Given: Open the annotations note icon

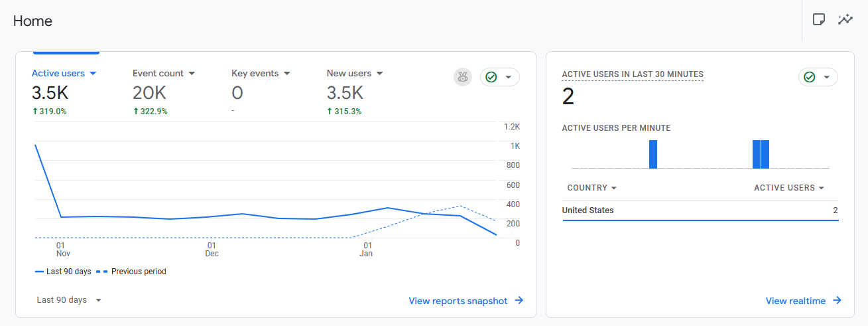Looking at the screenshot, I should coord(819,19).
